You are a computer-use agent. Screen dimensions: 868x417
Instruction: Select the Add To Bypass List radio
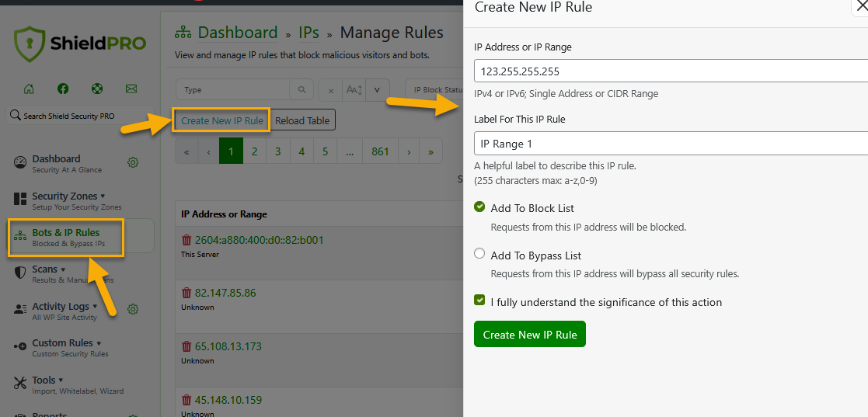tap(479, 254)
